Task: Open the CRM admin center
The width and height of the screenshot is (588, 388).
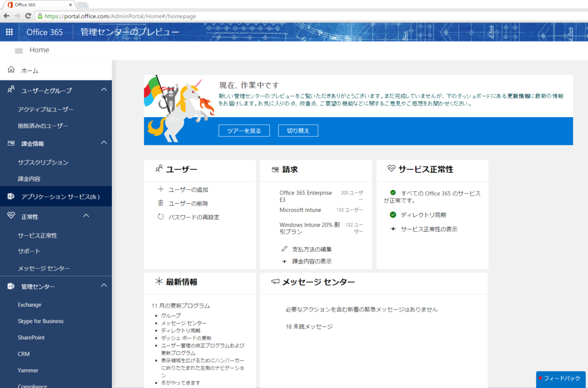Action: tap(24, 354)
